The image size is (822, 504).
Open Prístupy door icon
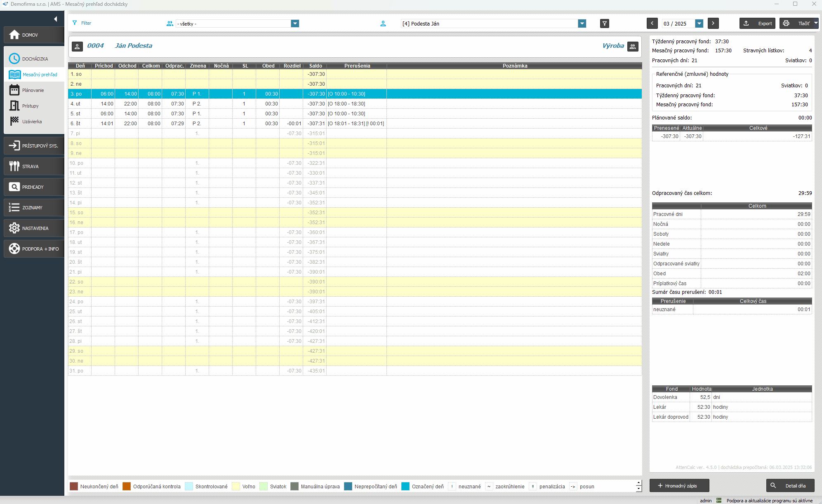tap(14, 106)
